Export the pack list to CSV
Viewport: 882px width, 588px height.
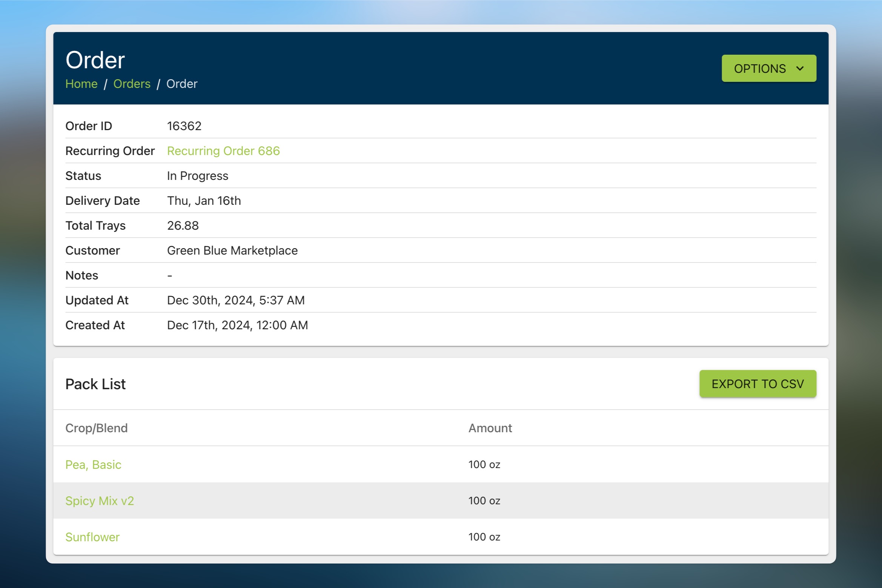click(757, 384)
